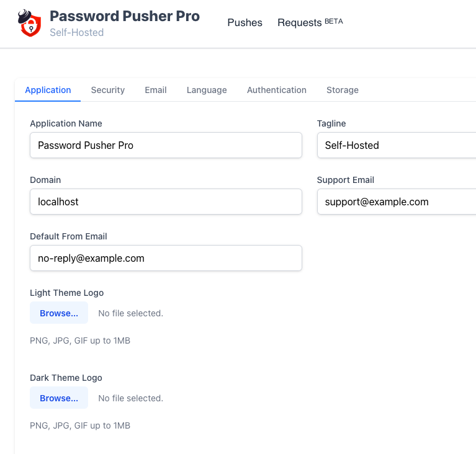Click the Self-Hosted subtitle beneath the header title
Viewport: 476px width, 454px height.
pyautogui.click(x=77, y=32)
